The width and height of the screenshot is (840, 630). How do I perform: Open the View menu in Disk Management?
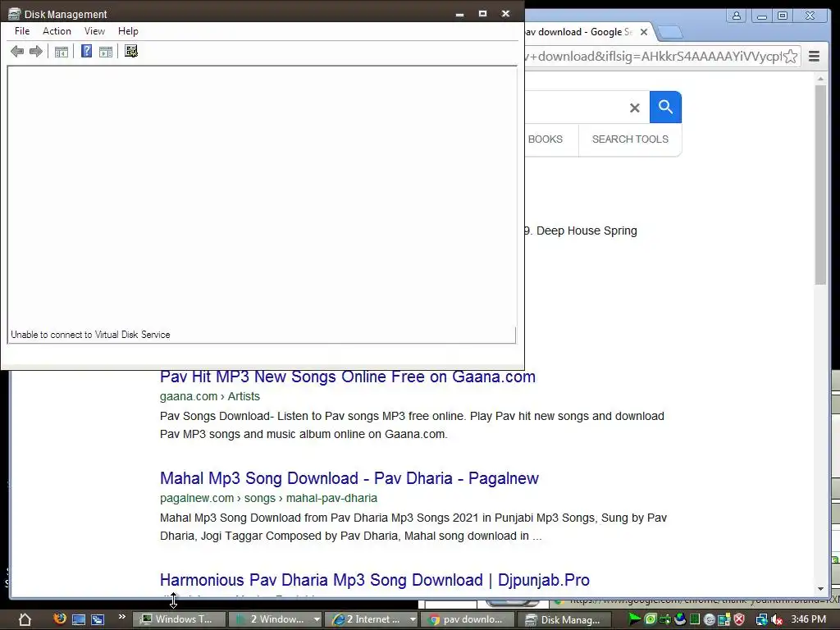click(x=94, y=31)
